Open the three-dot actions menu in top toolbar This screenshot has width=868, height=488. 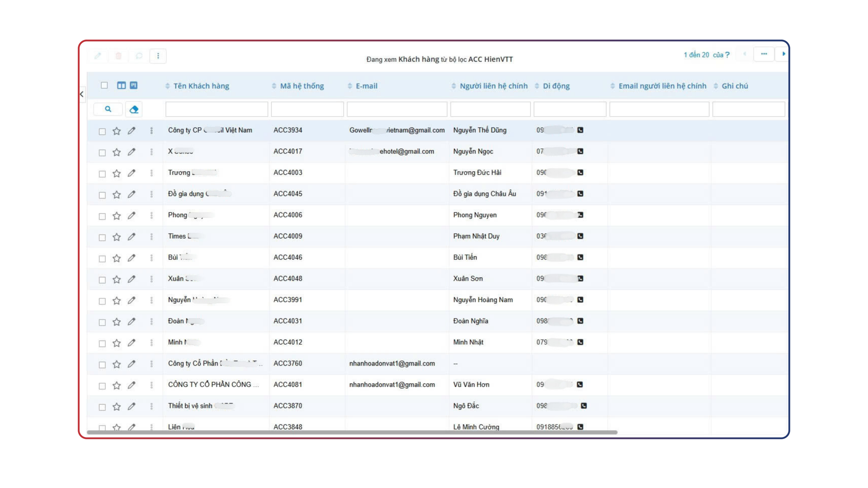158,55
